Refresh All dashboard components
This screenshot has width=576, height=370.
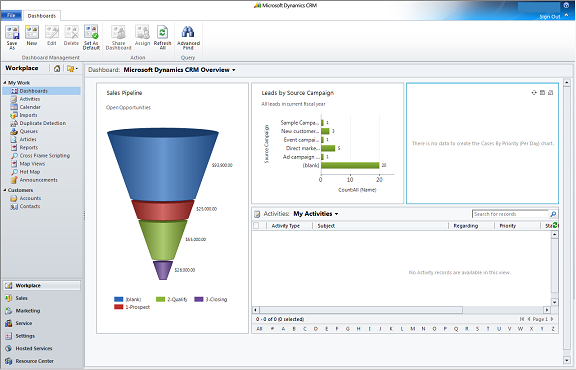(x=162, y=37)
